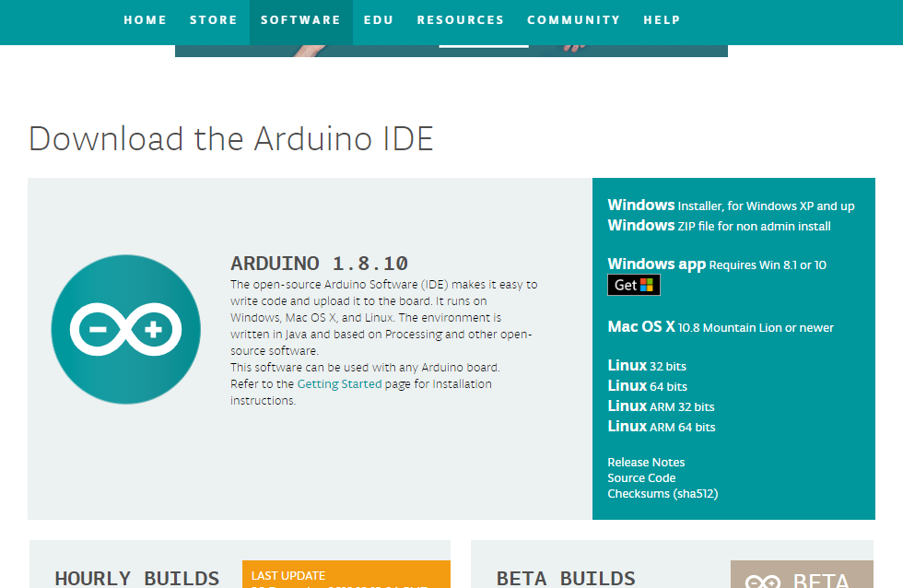
Task: Download Linux ARM 32 bits version
Action: coord(661,406)
